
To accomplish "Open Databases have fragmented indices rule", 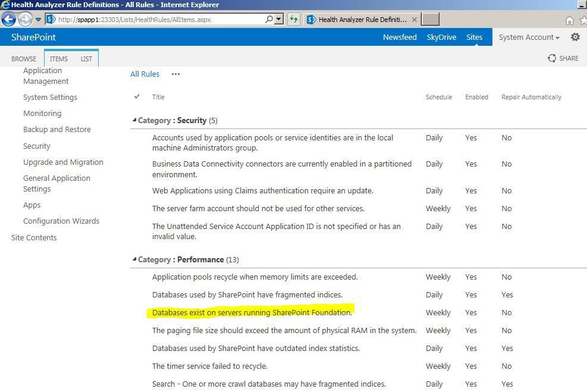I will pos(247,294).
